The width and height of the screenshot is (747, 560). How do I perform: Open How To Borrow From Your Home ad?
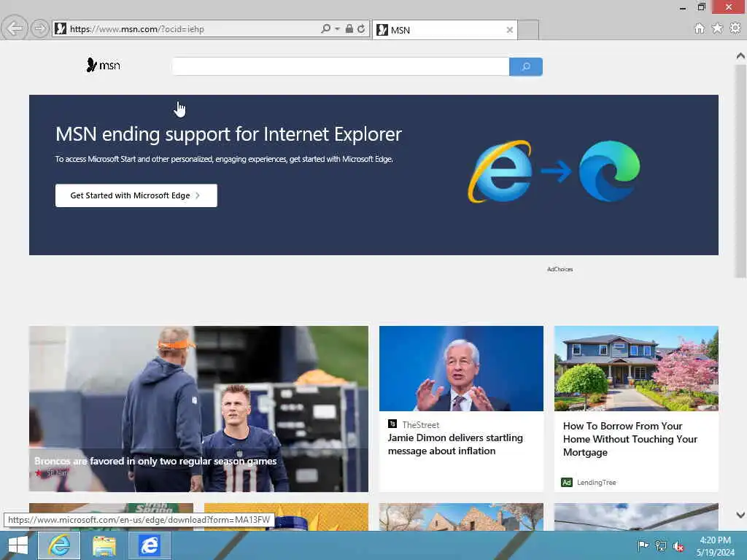(x=630, y=439)
